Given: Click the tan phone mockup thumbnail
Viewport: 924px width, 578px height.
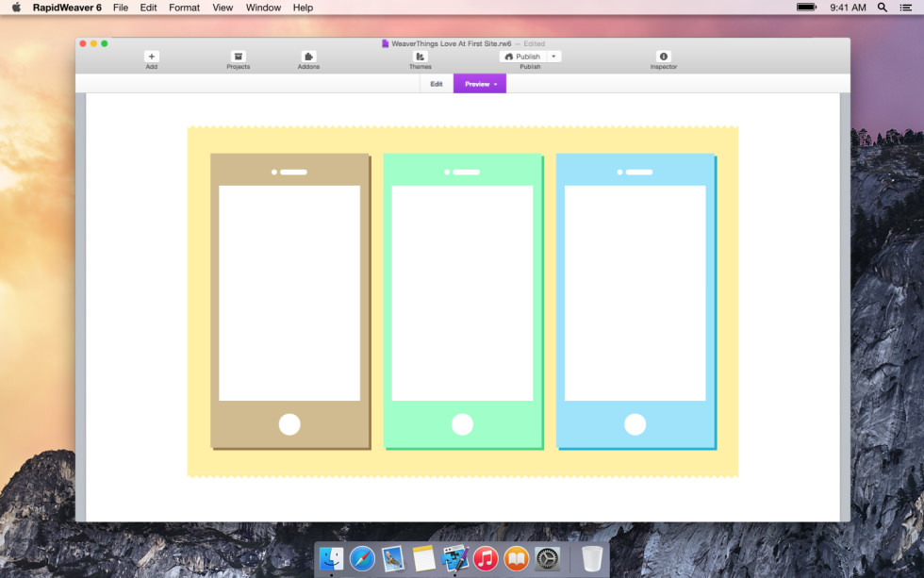Looking at the screenshot, I should pos(290,302).
